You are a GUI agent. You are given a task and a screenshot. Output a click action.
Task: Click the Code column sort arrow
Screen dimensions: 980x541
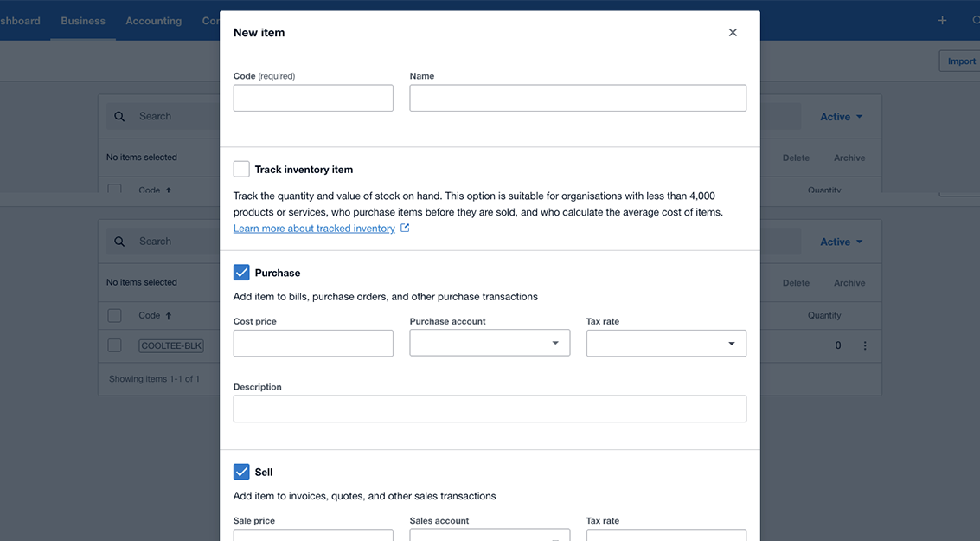pyautogui.click(x=169, y=316)
